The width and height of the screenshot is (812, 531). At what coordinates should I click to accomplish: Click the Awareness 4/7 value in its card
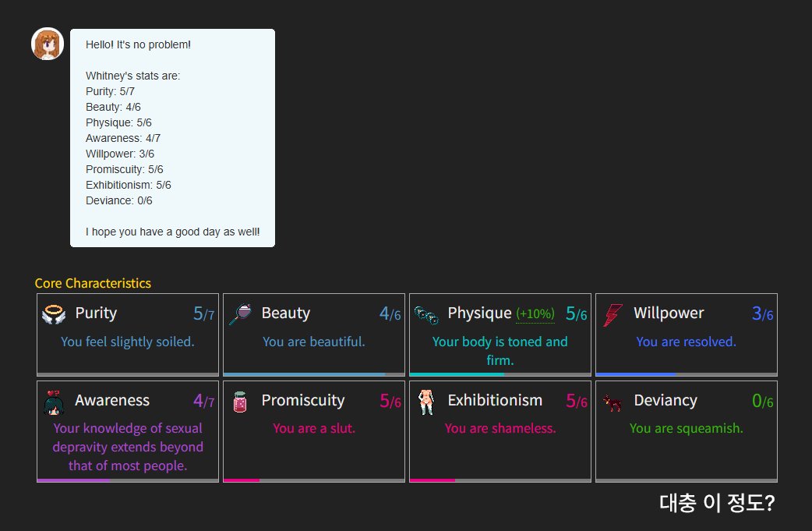[203, 401]
